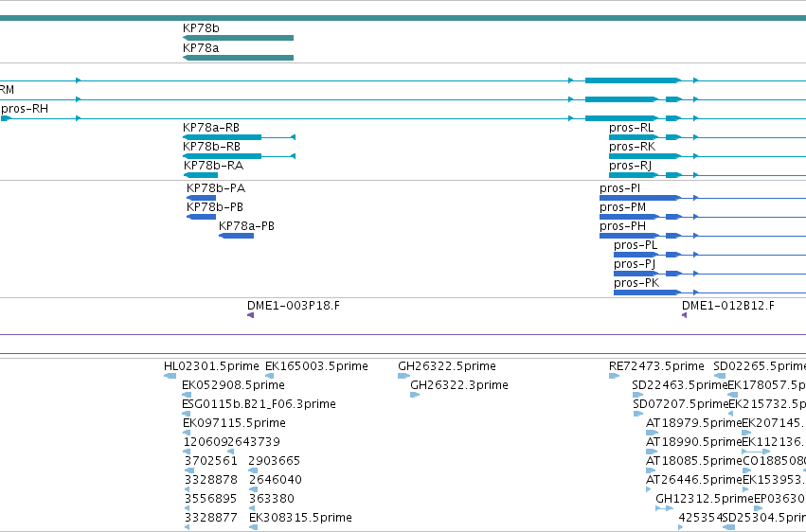Click the KP78a-RB label text
This screenshot has width=806, height=532.
tap(211, 128)
